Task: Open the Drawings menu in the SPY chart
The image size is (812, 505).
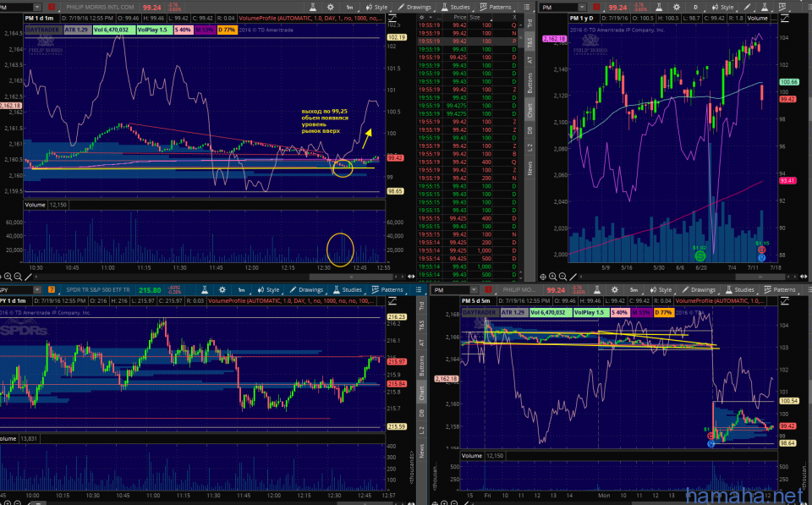Action: click(x=305, y=289)
